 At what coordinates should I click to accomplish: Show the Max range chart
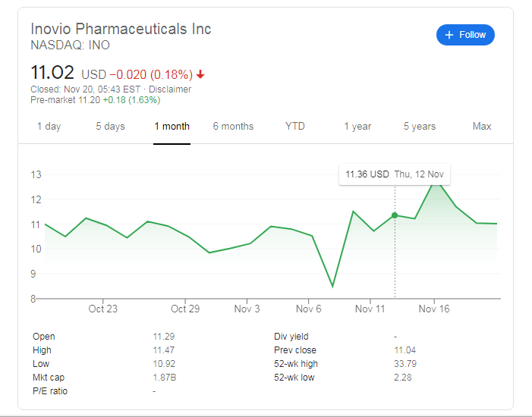point(482,126)
